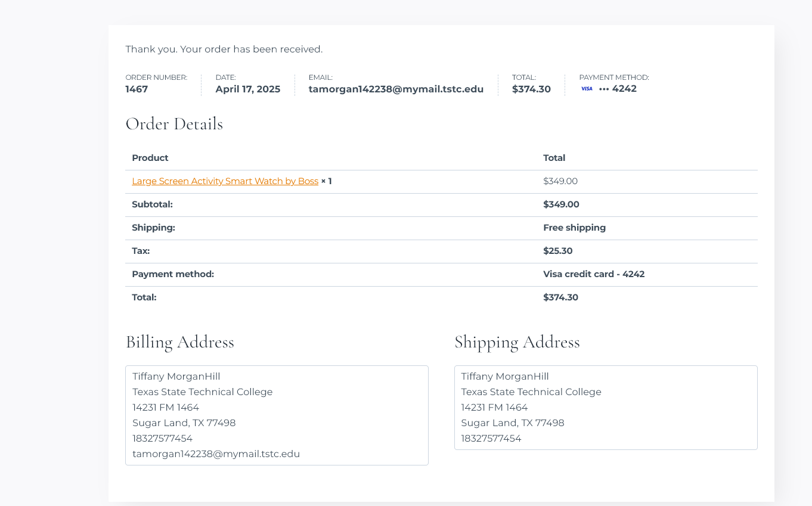Viewport: 812px width, 506px height.
Task: Select the order number 1467
Action: tap(137, 89)
